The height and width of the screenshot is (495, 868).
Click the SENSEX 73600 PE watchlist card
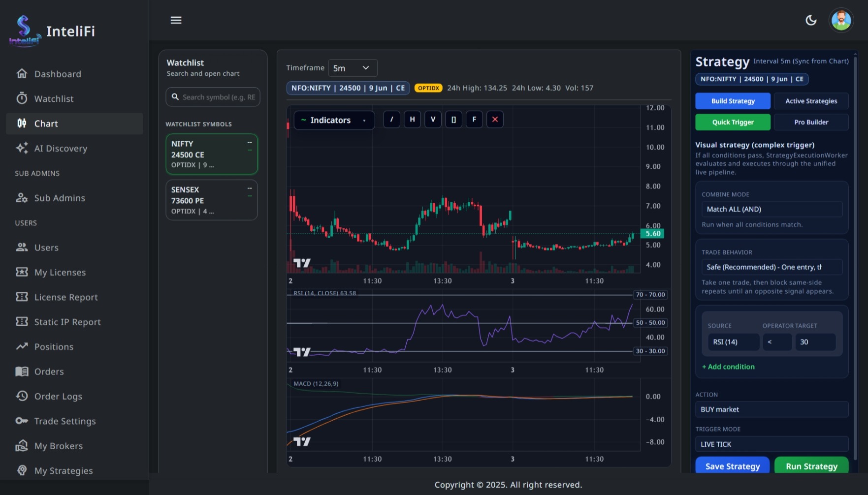coord(212,200)
